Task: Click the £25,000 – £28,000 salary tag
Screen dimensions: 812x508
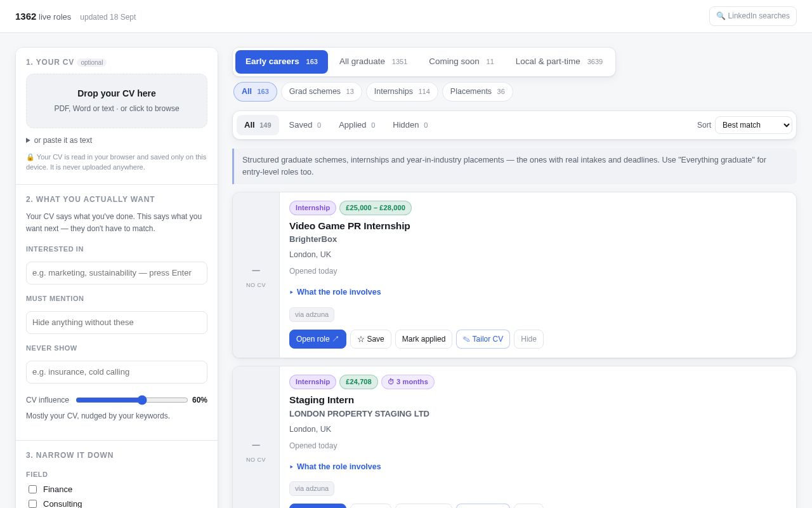Action: (x=376, y=208)
